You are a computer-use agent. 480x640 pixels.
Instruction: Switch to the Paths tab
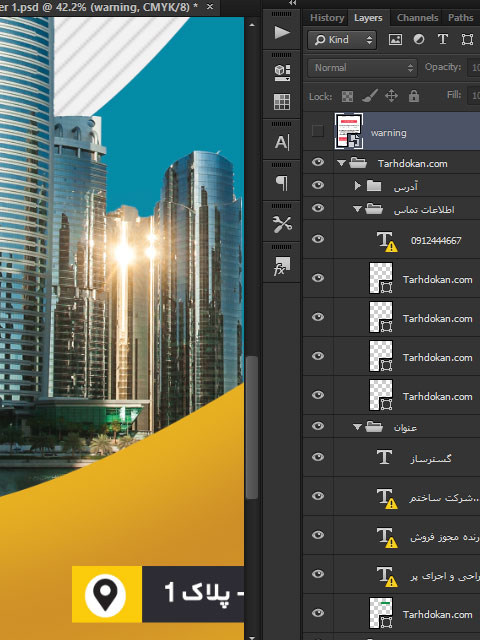[x=460, y=18]
